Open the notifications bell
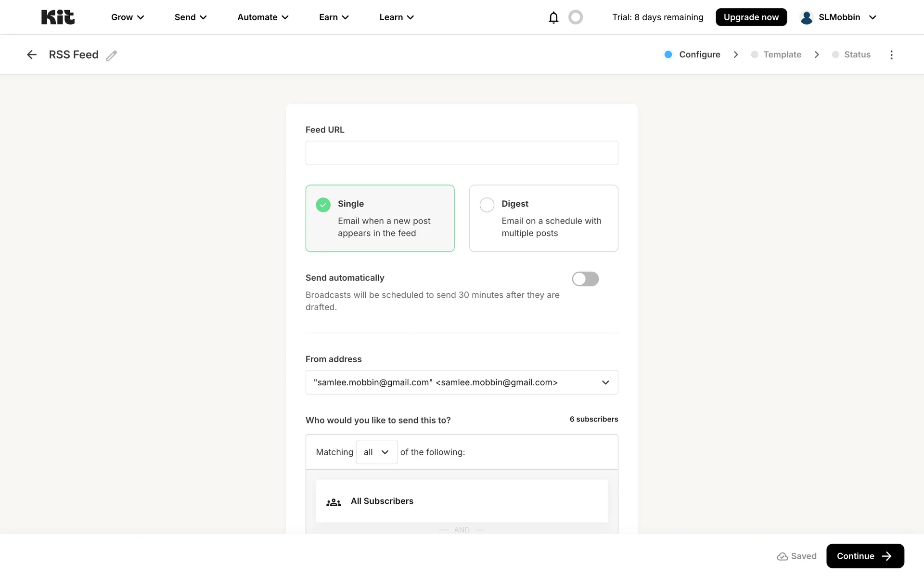Screen dimensions: 924x578 (x=553, y=17)
